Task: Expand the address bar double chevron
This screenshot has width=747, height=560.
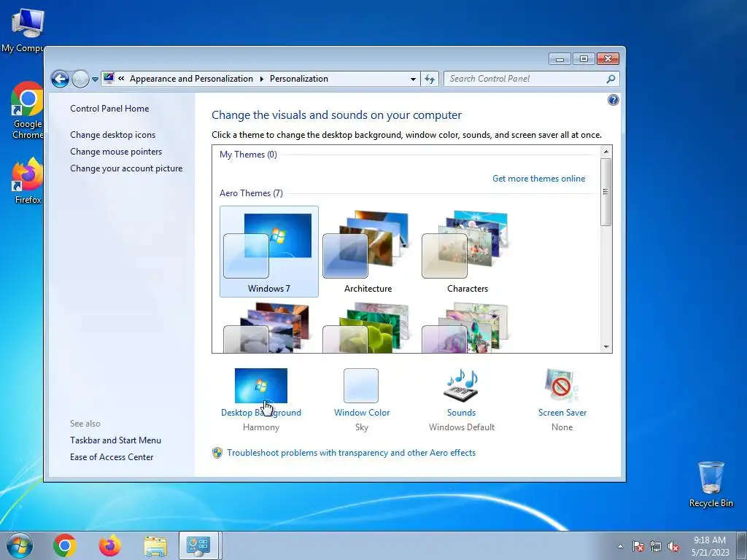Action: [122, 79]
